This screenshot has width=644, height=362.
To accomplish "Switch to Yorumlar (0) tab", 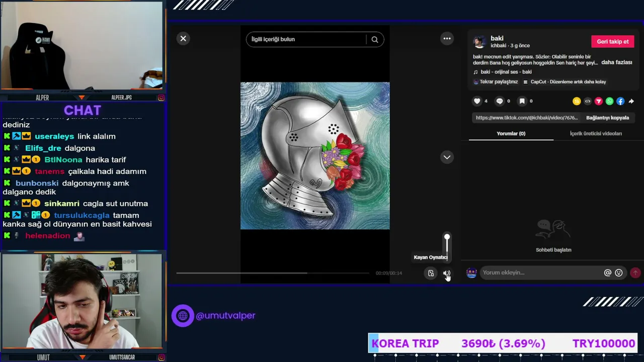I will pos(511,134).
